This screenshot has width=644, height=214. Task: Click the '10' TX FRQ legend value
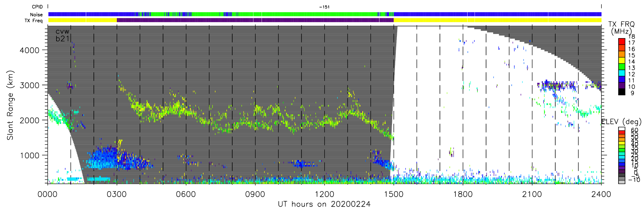coord(631,87)
